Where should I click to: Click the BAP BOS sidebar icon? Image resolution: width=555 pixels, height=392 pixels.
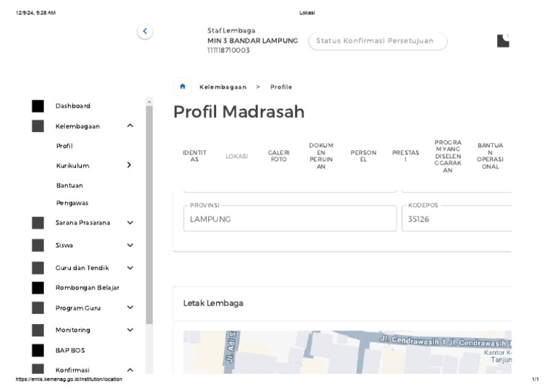coord(38,351)
